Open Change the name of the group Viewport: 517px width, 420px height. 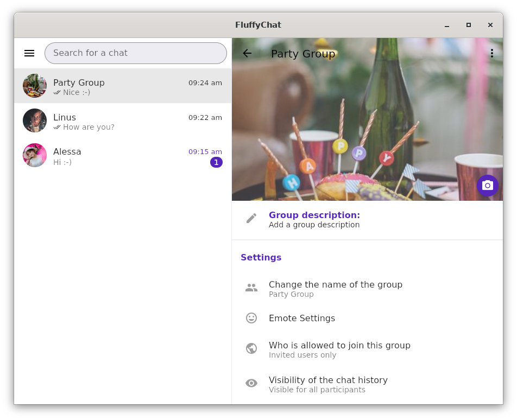pos(336,289)
